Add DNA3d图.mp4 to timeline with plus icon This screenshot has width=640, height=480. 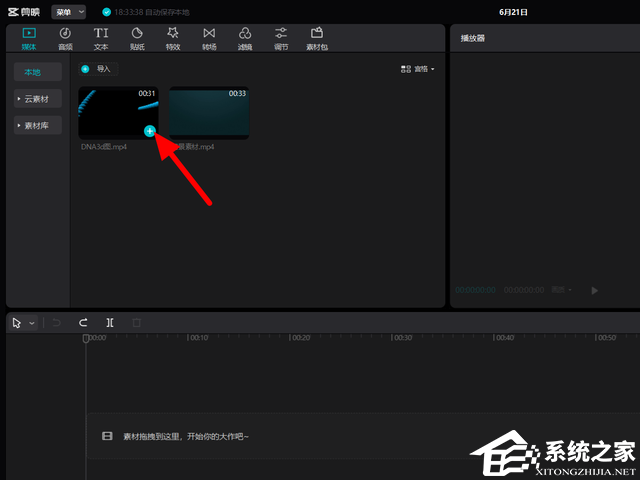coord(150,131)
